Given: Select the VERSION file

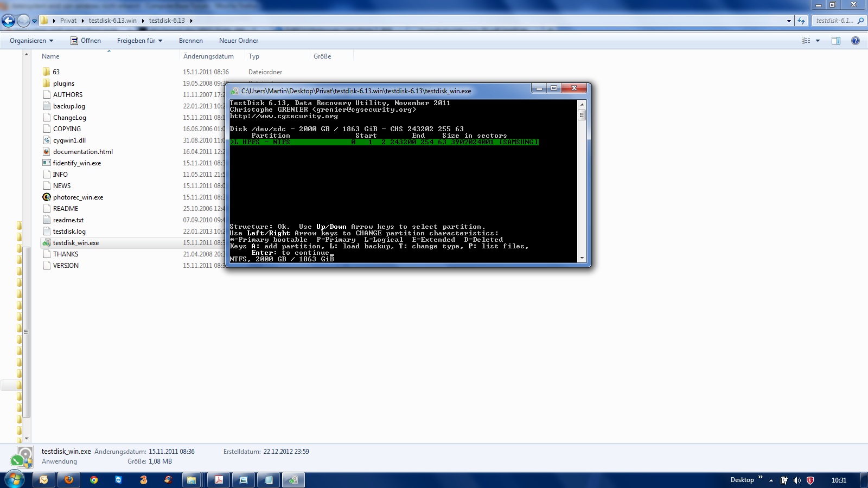Looking at the screenshot, I should coord(66,266).
